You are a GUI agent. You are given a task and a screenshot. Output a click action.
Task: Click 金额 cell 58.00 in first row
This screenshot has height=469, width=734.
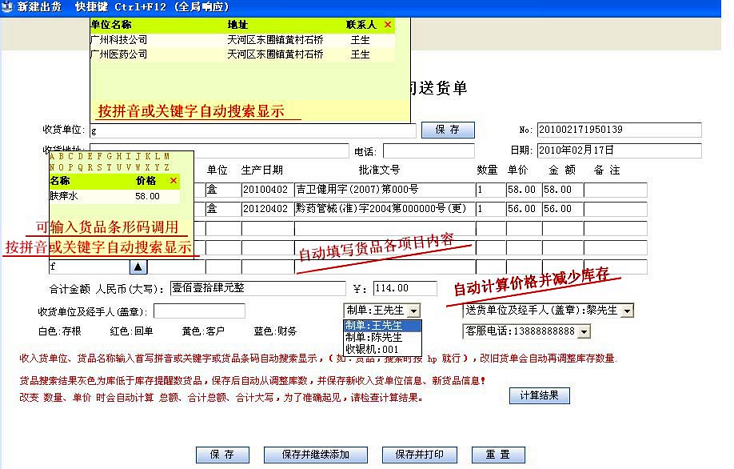pos(563,190)
